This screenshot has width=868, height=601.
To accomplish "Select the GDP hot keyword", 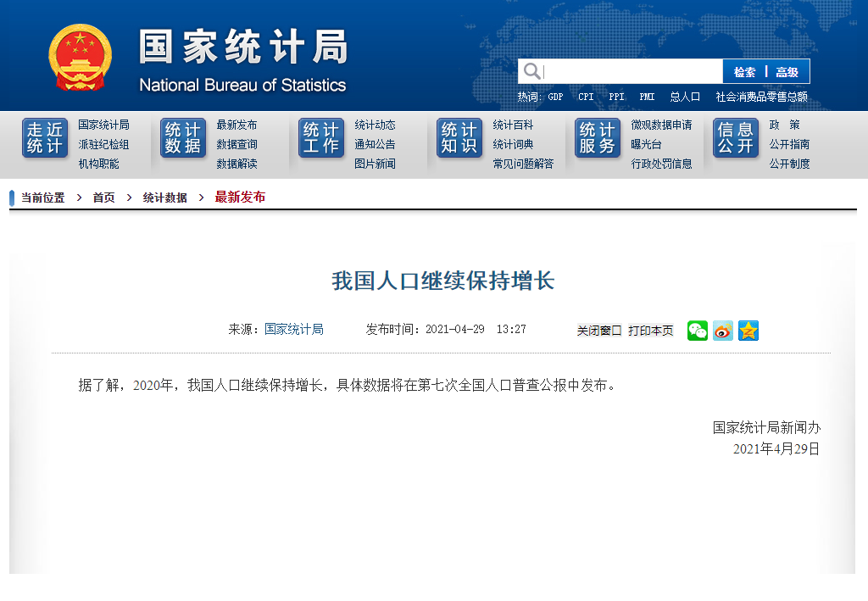I will coord(554,97).
